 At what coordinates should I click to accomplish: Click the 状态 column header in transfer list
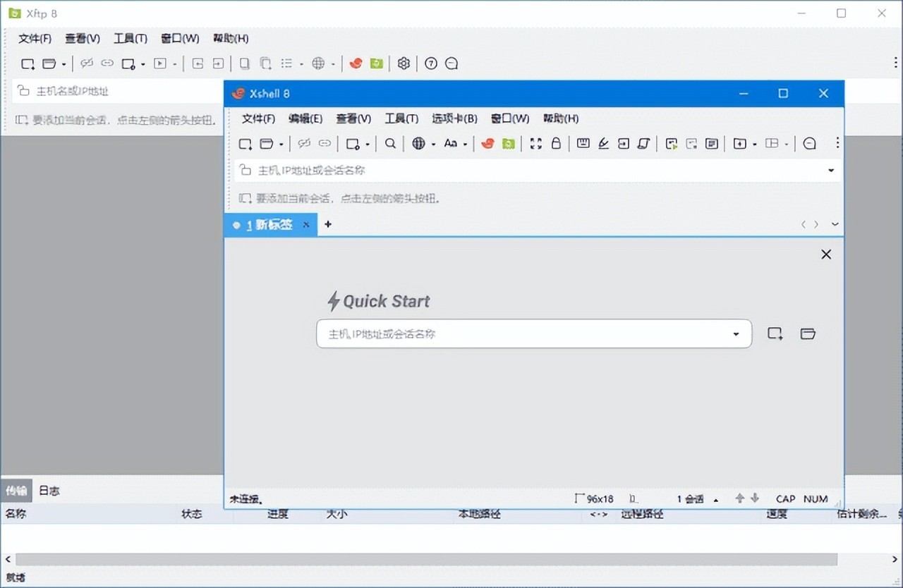(x=192, y=514)
